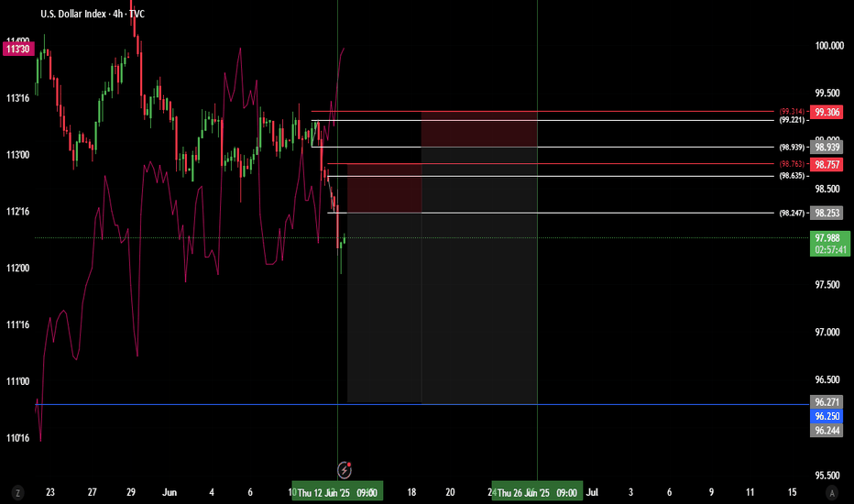Click the 23 date tick on time axis
This screenshot has width=854, height=504.
tap(50, 493)
